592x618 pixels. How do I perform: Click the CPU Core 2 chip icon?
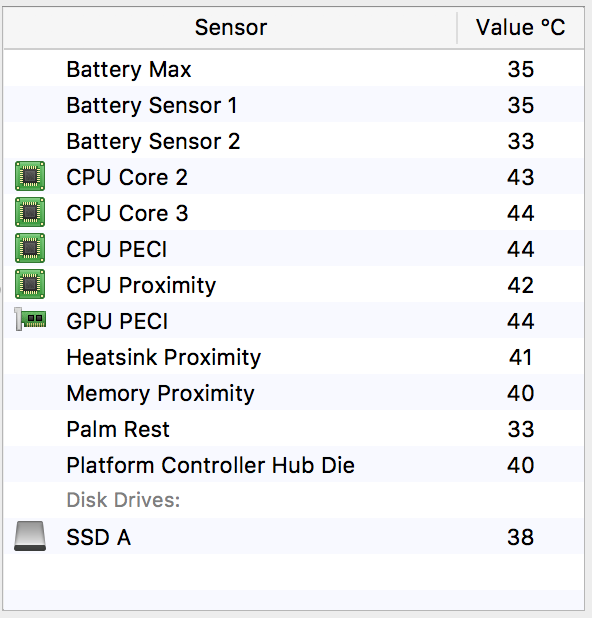pos(30,176)
